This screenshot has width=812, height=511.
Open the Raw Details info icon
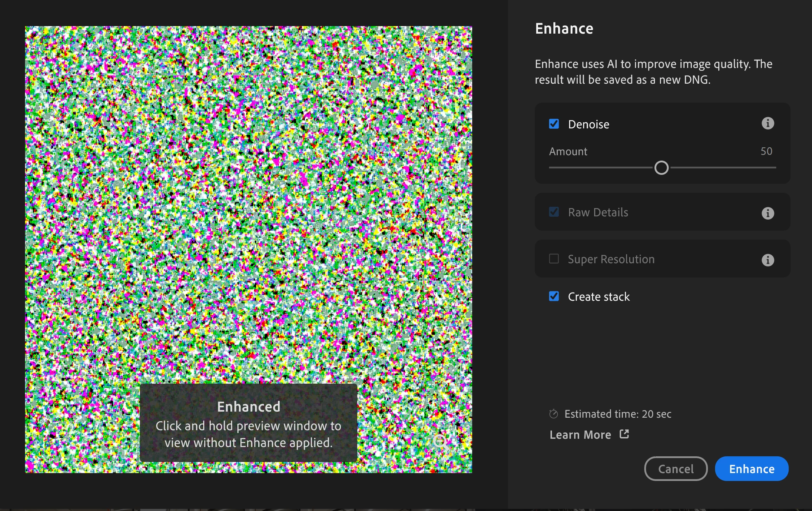[768, 213]
